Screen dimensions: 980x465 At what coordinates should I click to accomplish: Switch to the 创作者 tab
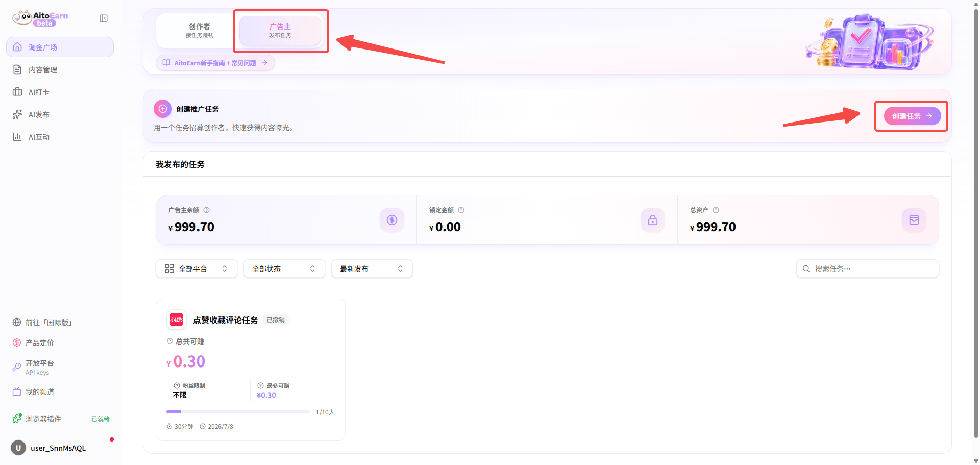pos(199,31)
